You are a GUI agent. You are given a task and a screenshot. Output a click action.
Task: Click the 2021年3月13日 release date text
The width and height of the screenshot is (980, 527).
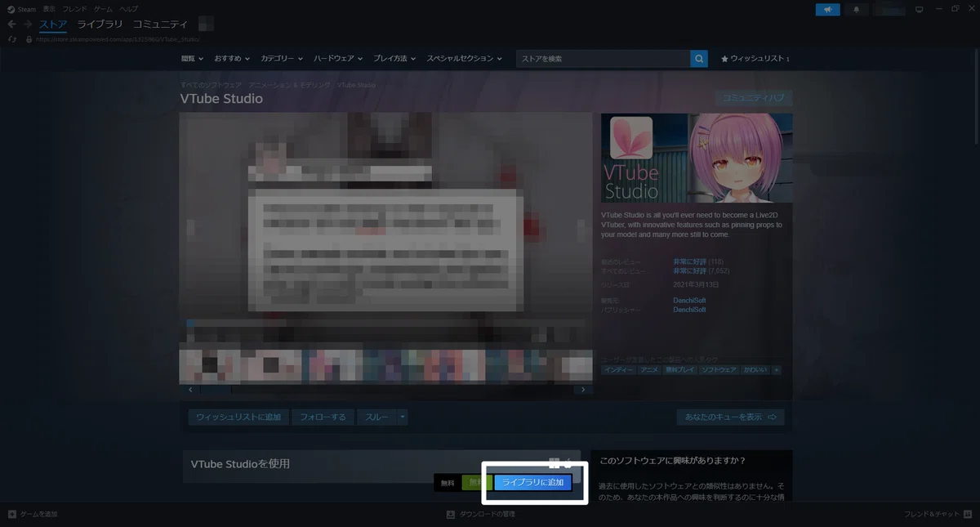click(x=697, y=284)
